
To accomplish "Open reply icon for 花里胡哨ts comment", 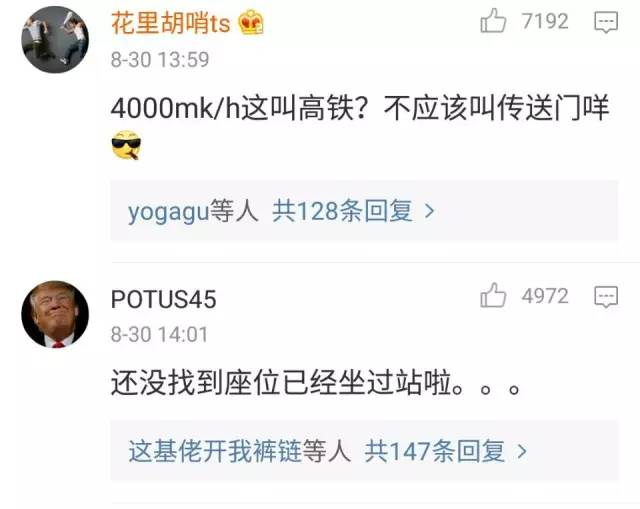I will pyautogui.click(x=606, y=22).
